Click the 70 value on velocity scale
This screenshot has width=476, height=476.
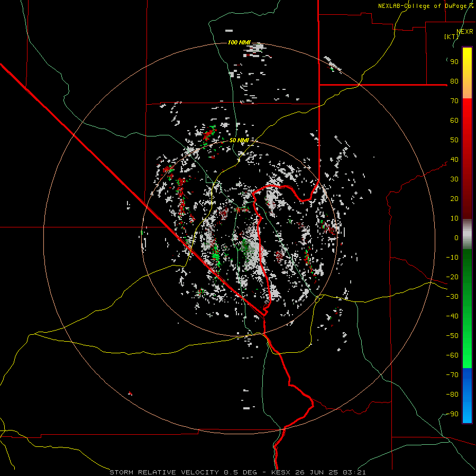pyautogui.click(x=454, y=101)
